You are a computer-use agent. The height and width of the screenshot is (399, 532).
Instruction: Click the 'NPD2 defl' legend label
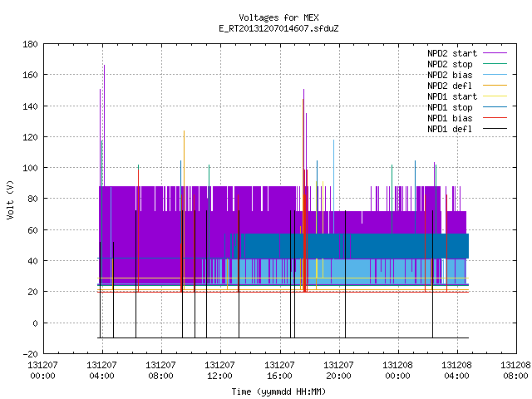tap(450, 86)
